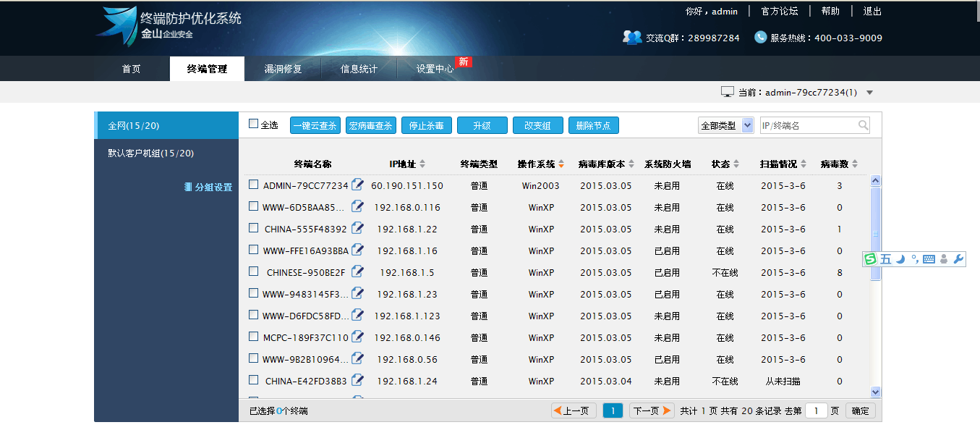Open the IME soft keyboard icon
The image size is (980, 438).
pos(929,259)
